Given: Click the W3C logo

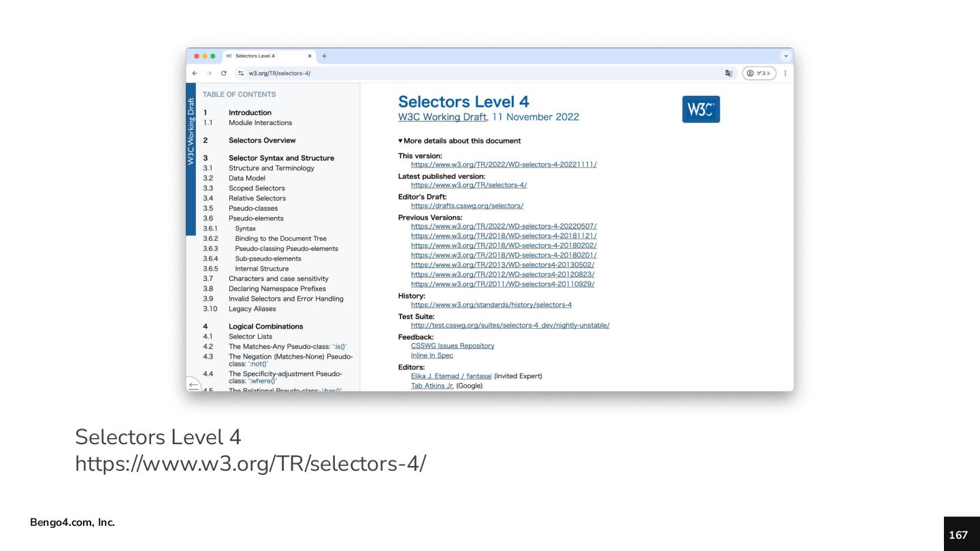Looking at the screenshot, I should click(x=701, y=109).
